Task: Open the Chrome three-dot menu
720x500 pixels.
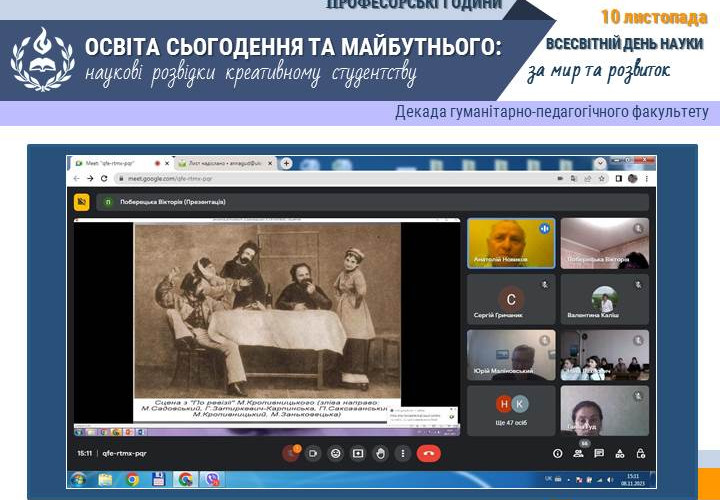Action: click(647, 179)
